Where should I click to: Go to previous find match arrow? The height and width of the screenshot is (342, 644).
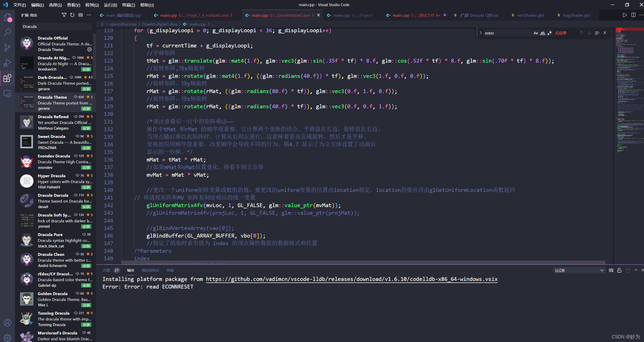(581, 33)
